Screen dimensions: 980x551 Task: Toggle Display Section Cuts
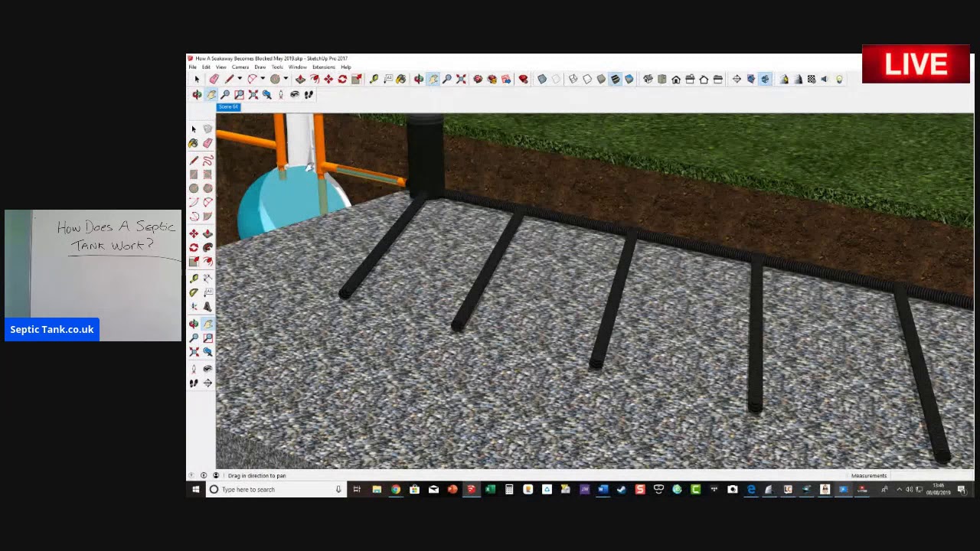coord(765,79)
